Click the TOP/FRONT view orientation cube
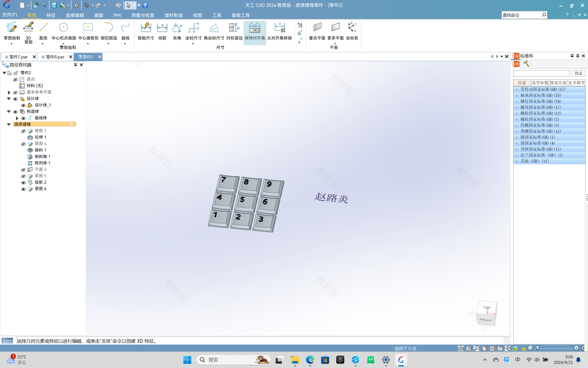Image resolution: width=588 pixels, height=368 pixels. click(x=487, y=313)
